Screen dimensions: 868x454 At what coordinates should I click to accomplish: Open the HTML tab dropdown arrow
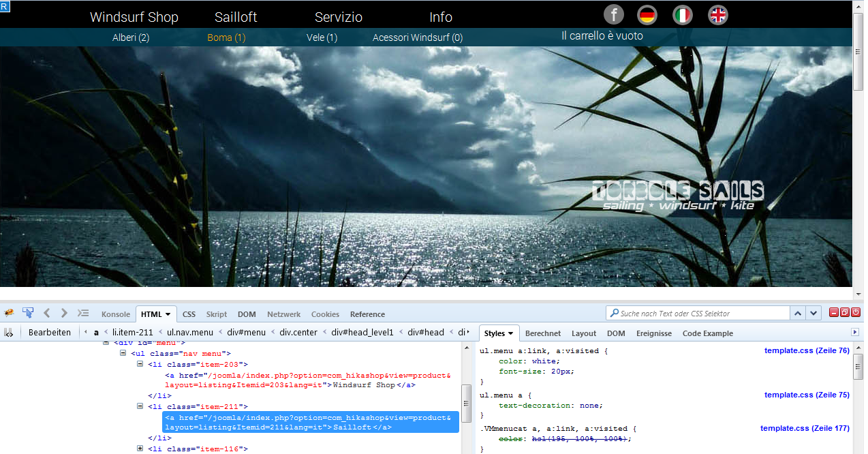[x=168, y=314]
